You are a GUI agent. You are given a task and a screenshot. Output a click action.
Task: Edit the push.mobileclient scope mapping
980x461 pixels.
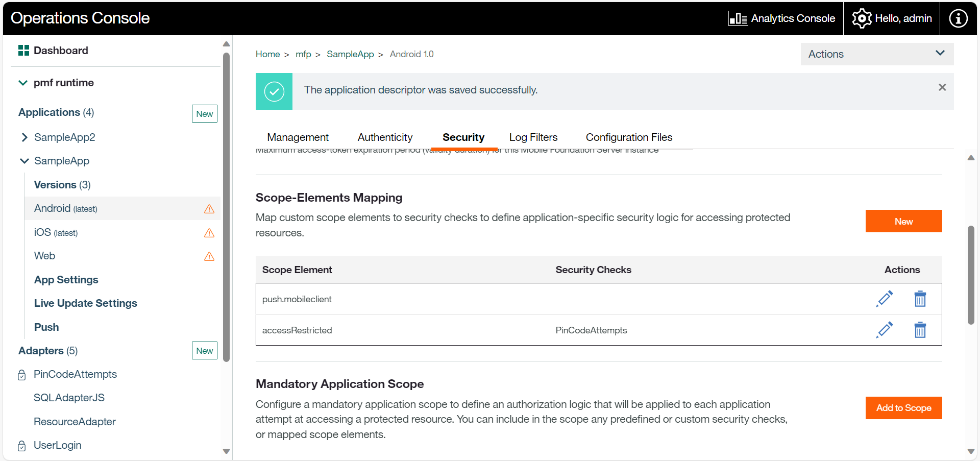pos(884,299)
